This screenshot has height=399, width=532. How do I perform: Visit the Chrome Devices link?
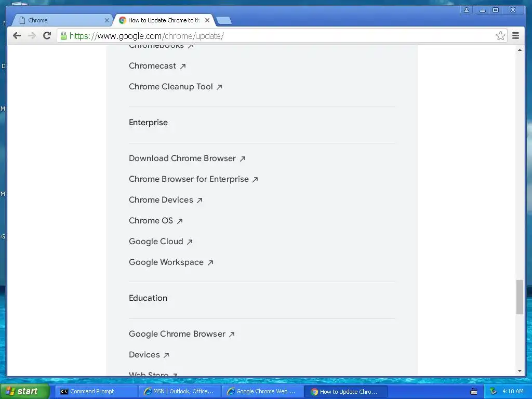coord(166,200)
